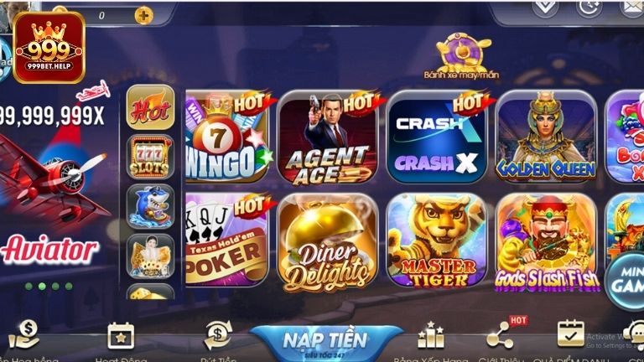This screenshot has width=644, height=362.
Task: Click the Aviator promotional banner
Action: (51, 184)
